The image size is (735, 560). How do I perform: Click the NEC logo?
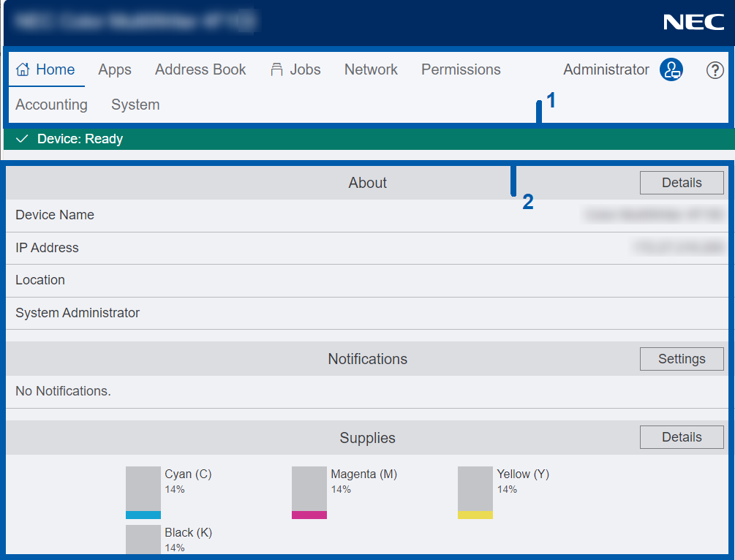(x=693, y=22)
